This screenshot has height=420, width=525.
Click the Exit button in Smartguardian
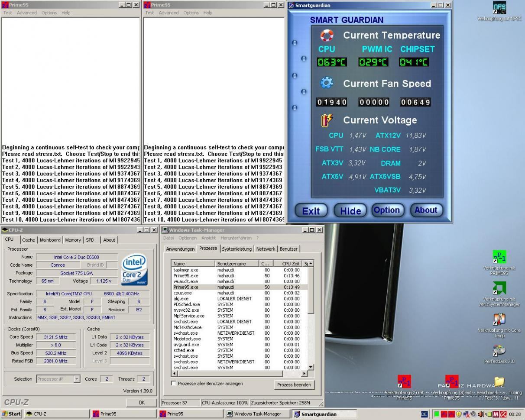[311, 211]
